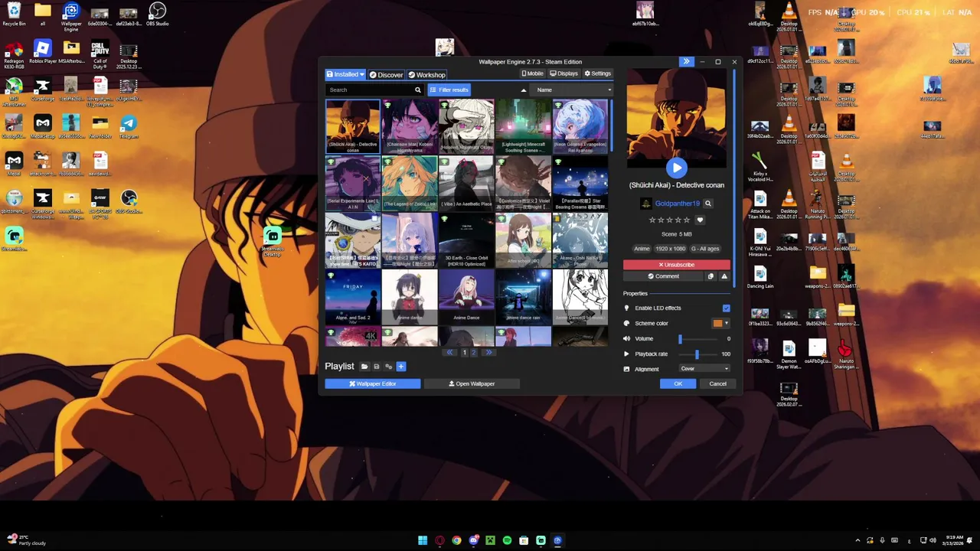
Task: Confirm with OK button
Action: click(678, 383)
